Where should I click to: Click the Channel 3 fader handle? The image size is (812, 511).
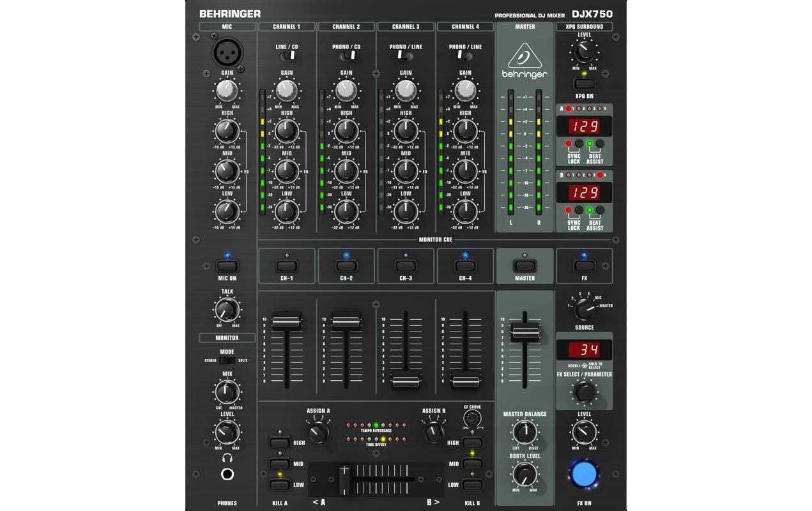pyautogui.click(x=406, y=381)
